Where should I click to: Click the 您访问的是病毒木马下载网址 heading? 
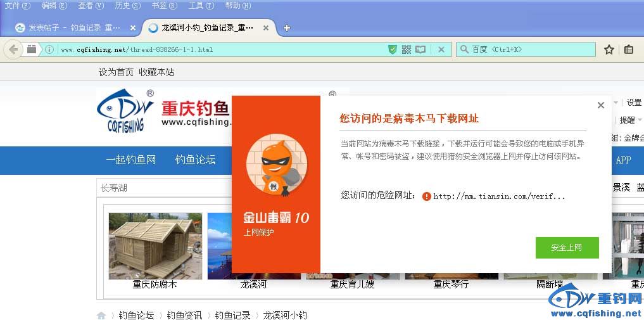(x=409, y=118)
